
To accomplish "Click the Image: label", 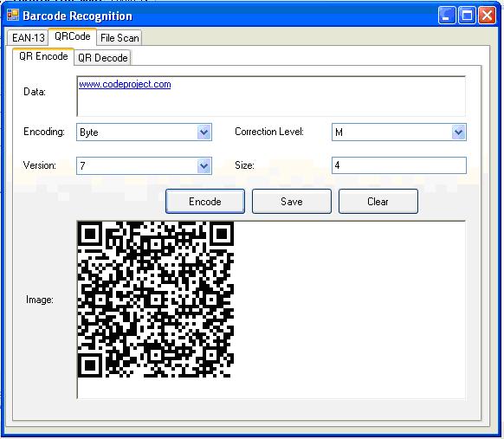I will click(x=40, y=300).
